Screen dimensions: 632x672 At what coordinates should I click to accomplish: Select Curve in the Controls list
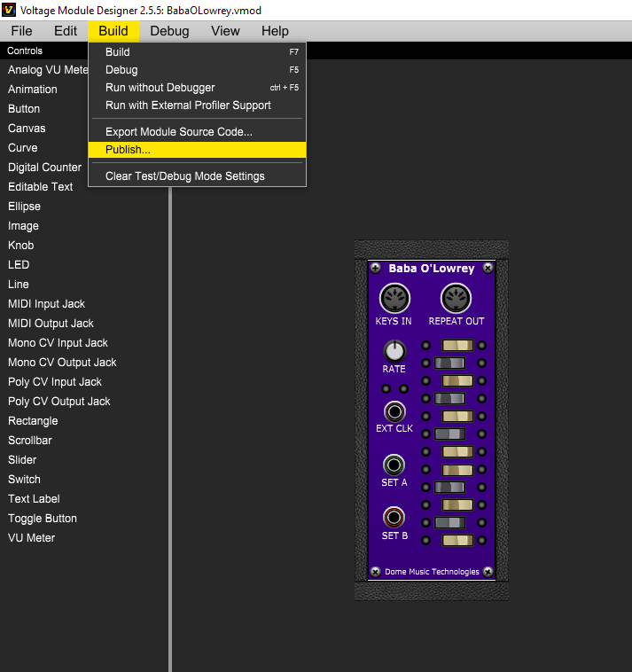pos(23,148)
